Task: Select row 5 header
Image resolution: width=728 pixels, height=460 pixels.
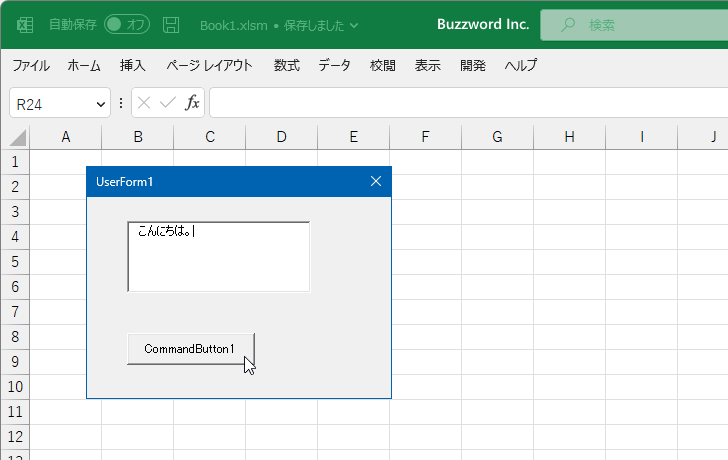Action: 15,262
